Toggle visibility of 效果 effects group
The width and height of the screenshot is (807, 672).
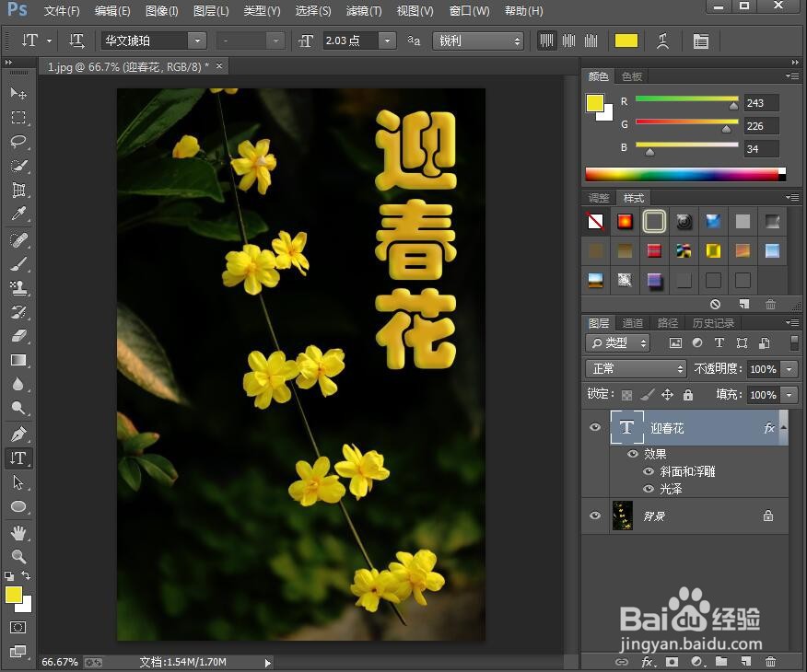(x=633, y=454)
